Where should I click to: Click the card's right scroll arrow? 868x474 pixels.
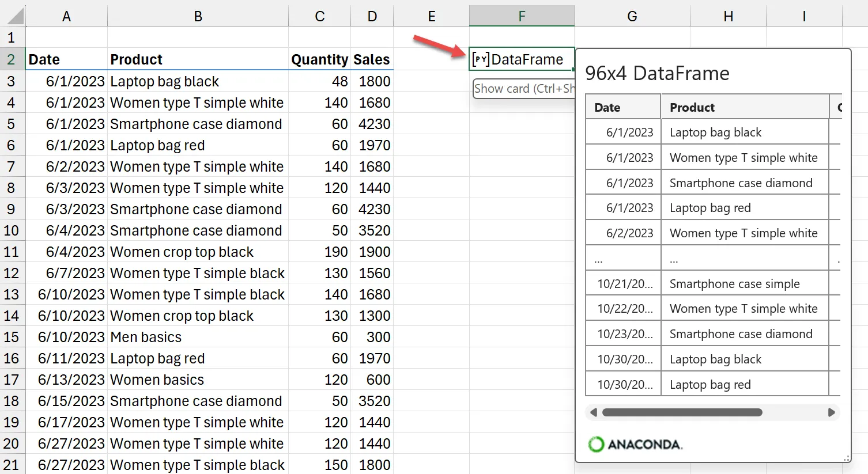831,412
